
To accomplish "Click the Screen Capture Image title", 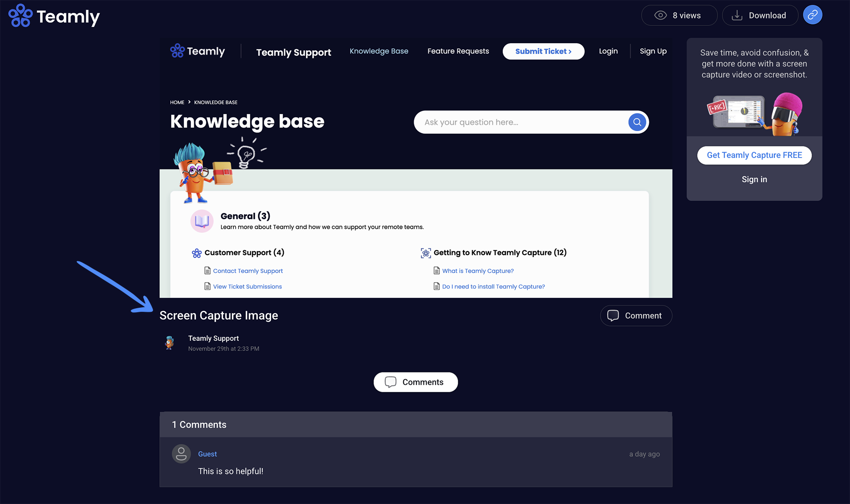I will pyautogui.click(x=219, y=315).
